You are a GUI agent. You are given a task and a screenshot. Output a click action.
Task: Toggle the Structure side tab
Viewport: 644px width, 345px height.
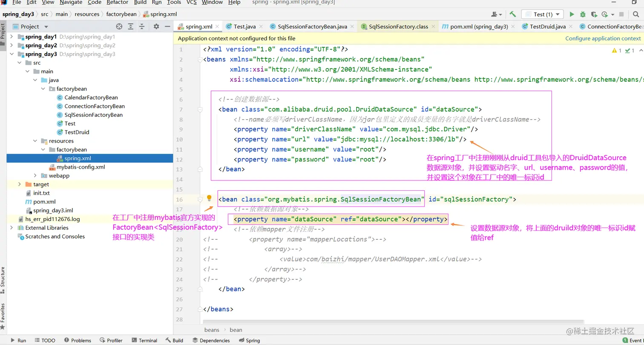pos(3,280)
